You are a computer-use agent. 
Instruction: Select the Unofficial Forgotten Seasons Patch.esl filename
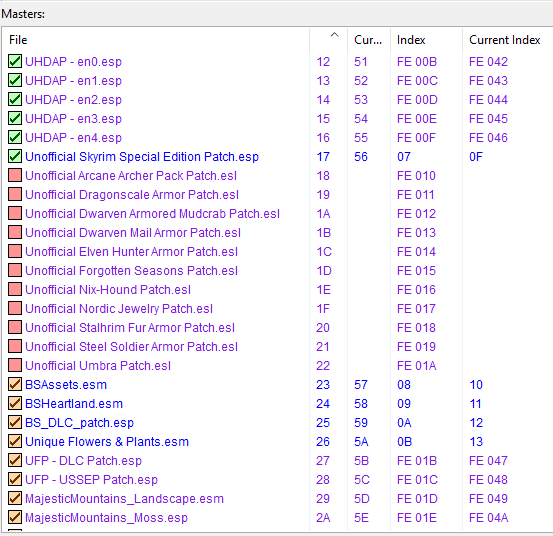132,271
